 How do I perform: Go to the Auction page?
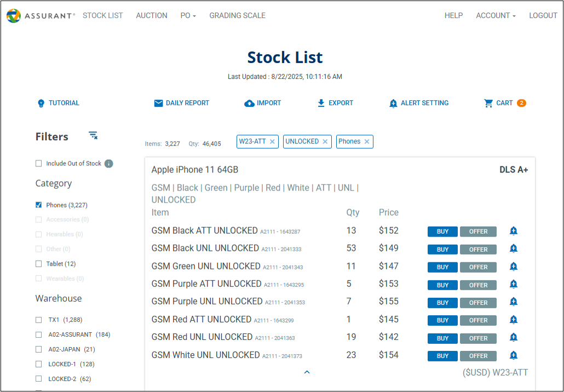click(x=152, y=15)
